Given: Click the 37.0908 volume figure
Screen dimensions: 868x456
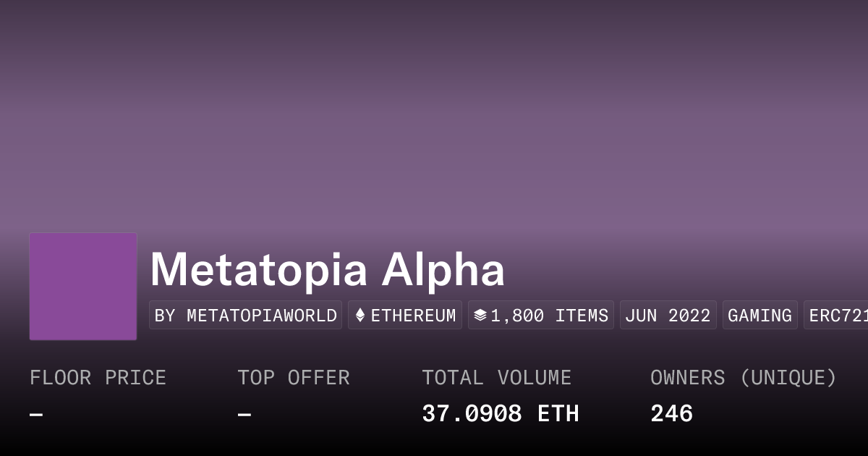Looking at the screenshot, I should coord(472,414).
